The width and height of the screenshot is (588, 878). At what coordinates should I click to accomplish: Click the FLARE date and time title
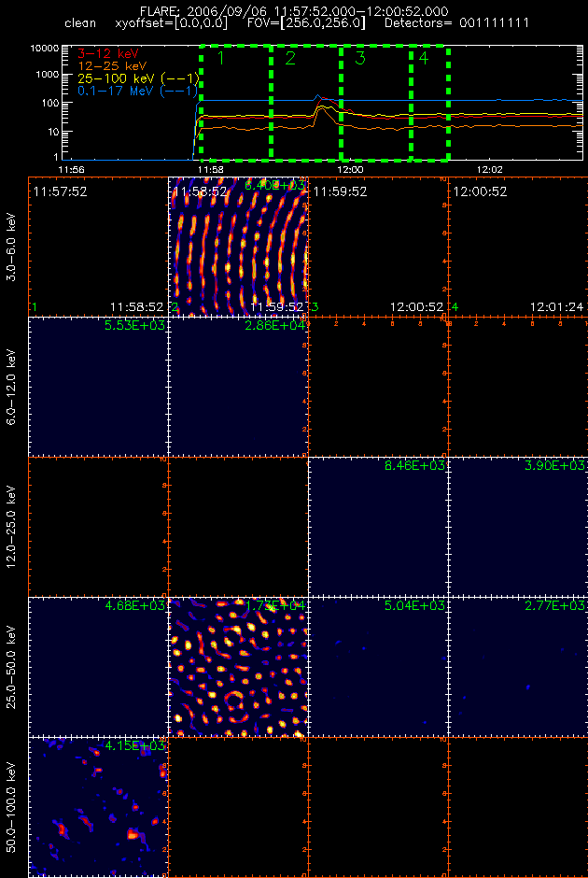click(295, 11)
